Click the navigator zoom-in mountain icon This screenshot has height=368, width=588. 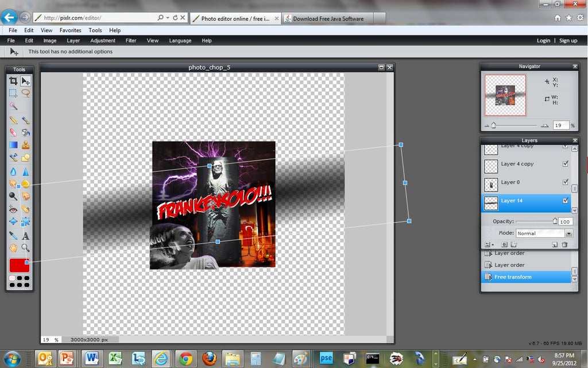click(544, 125)
